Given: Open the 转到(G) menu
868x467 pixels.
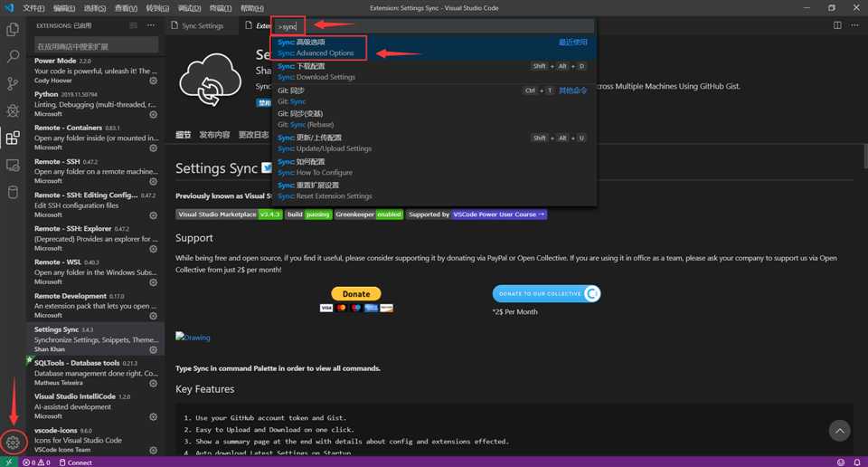Looking at the screenshot, I should coord(157,8).
